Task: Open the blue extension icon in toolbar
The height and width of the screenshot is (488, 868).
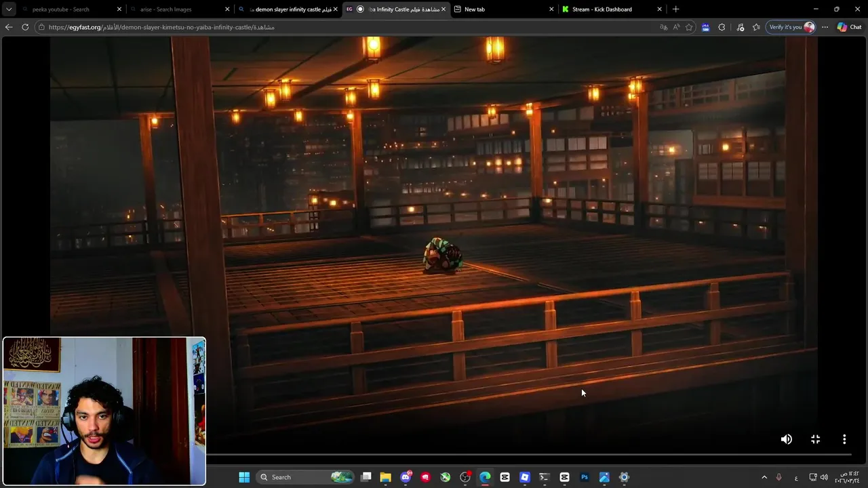Action: click(705, 27)
